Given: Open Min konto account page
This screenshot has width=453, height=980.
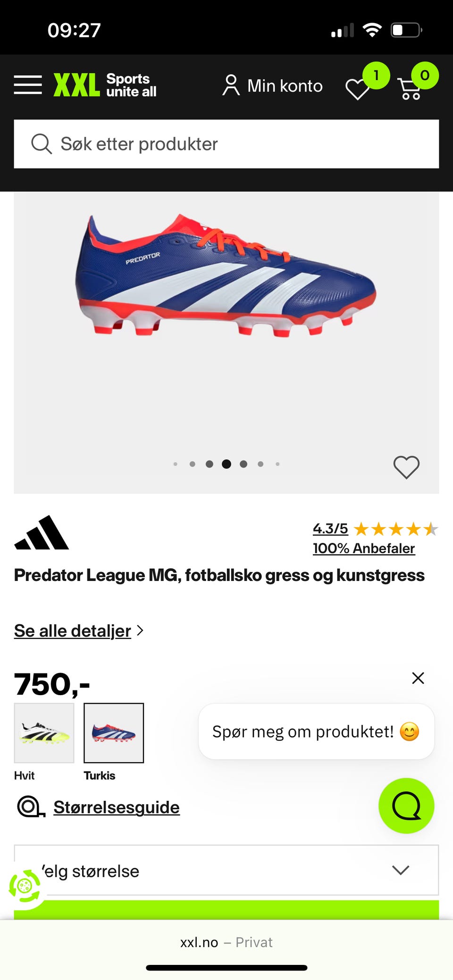Looking at the screenshot, I should [x=272, y=86].
